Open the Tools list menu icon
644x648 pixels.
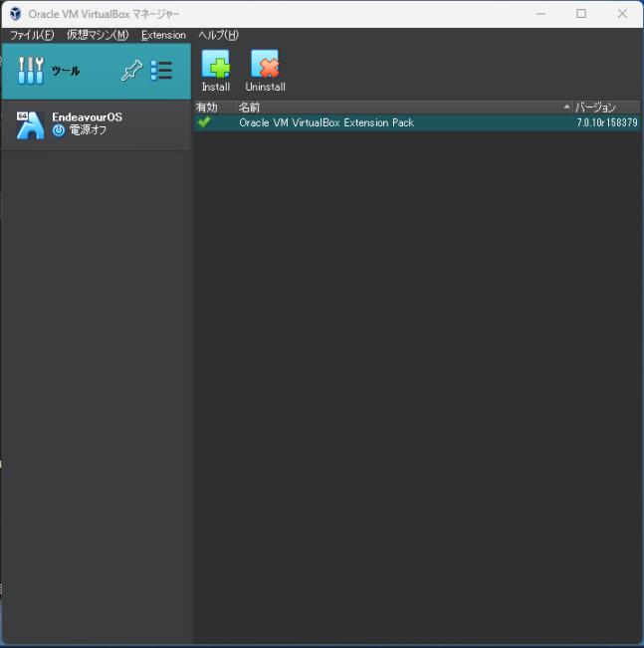point(161,71)
